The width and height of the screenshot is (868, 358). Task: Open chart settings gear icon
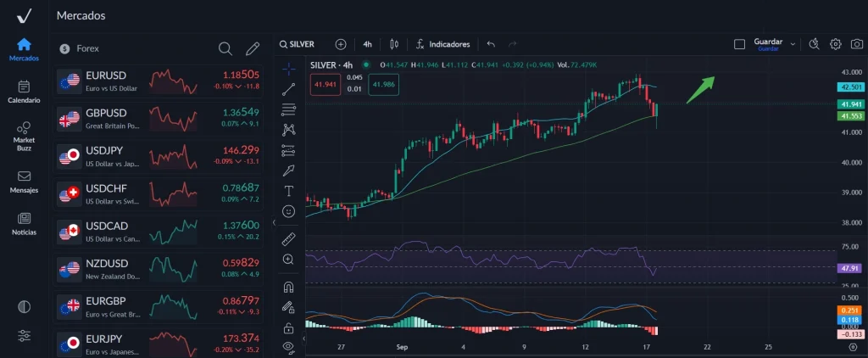click(x=835, y=44)
